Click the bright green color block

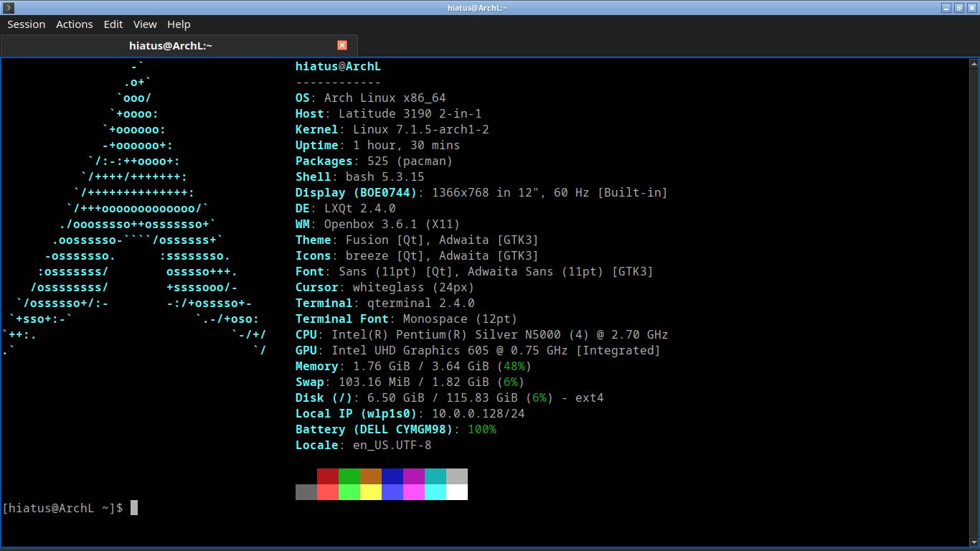tap(349, 492)
